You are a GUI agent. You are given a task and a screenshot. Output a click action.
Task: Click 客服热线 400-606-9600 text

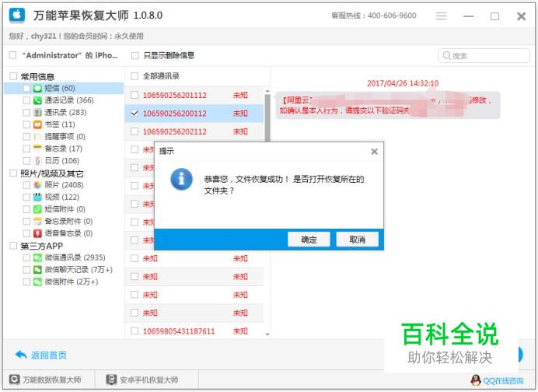click(x=374, y=16)
